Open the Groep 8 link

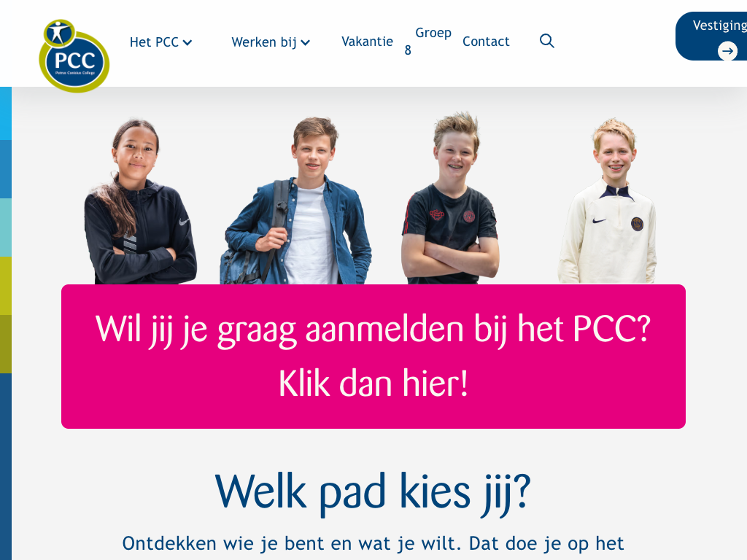tap(427, 41)
